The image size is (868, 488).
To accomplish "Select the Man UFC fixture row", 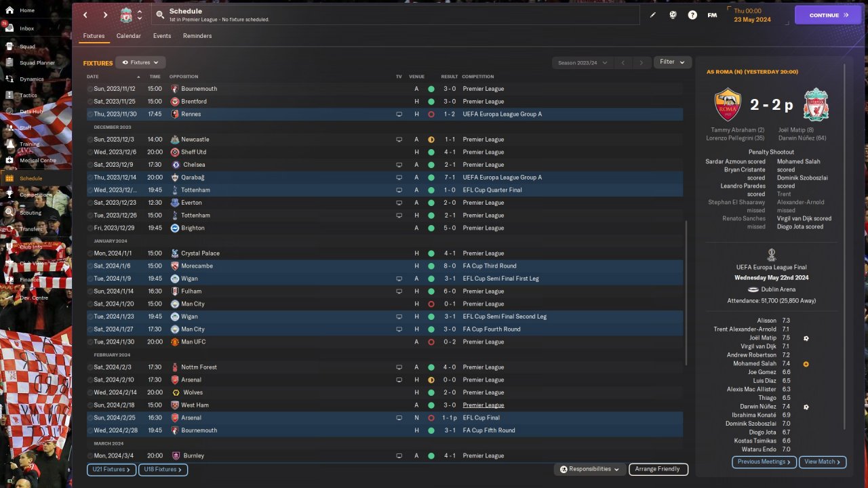I will [384, 342].
